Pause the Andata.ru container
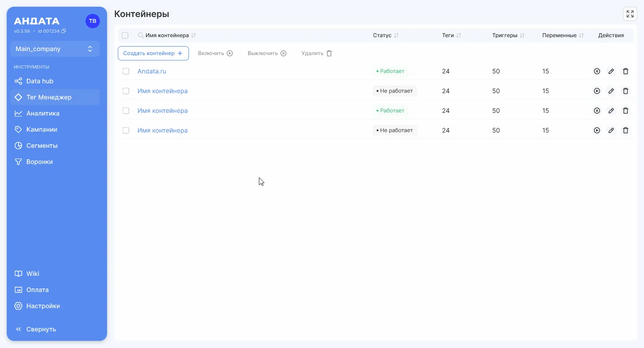 [x=597, y=71]
